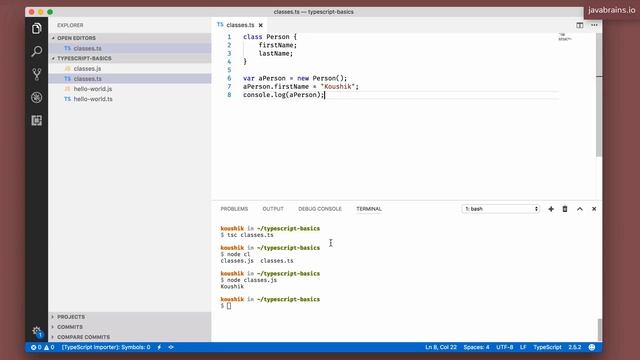This screenshot has height=360, width=640.
Task: Click TypeScript version 2.5.2
Action: (x=575, y=347)
